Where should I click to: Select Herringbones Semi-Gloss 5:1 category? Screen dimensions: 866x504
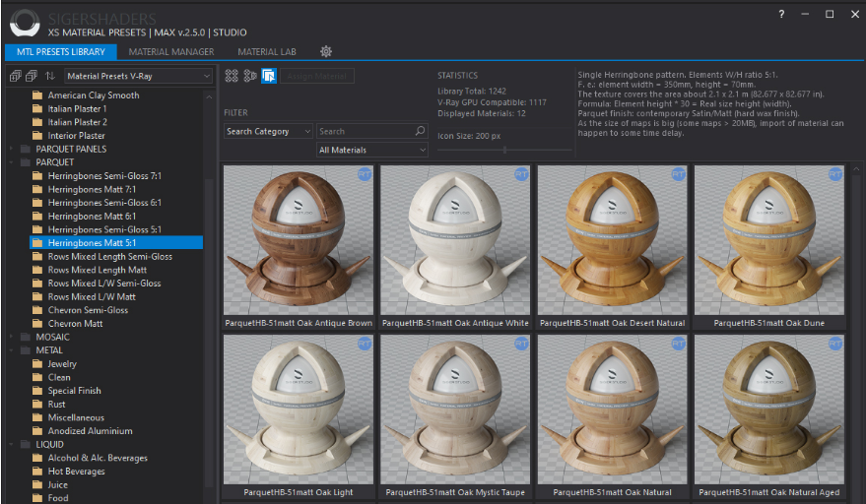click(x=104, y=229)
